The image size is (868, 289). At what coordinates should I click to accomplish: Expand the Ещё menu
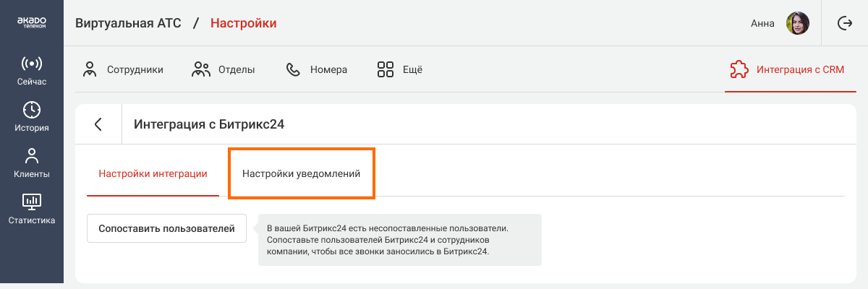[x=399, y=70]
